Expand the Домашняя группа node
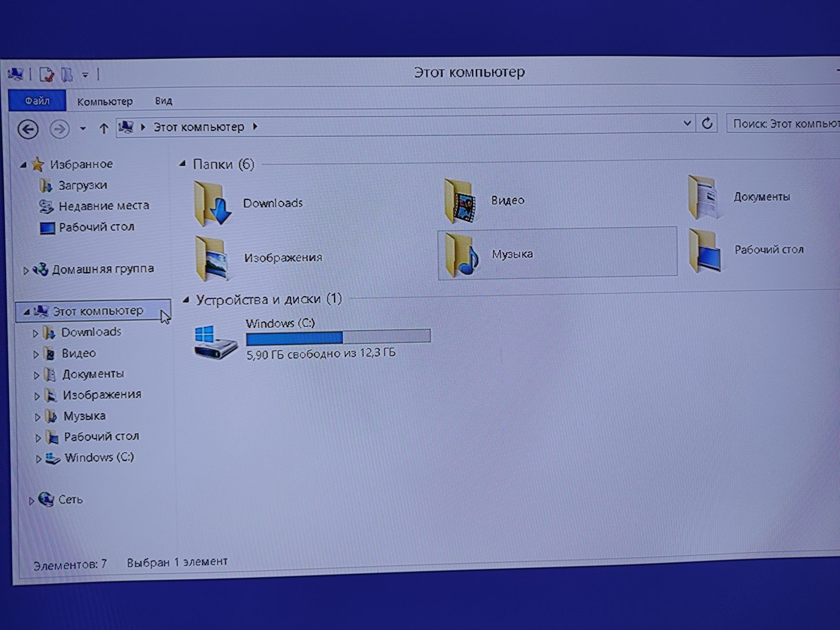Viewport: 840px width, 630px height. point(26,271)
